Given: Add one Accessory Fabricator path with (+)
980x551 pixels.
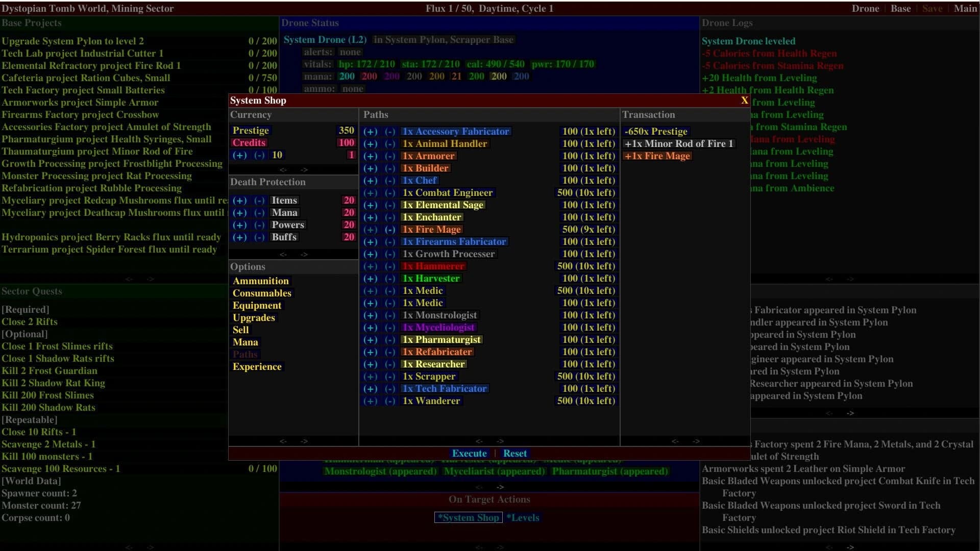Looking at the screenshot, I should pos(371,132).
